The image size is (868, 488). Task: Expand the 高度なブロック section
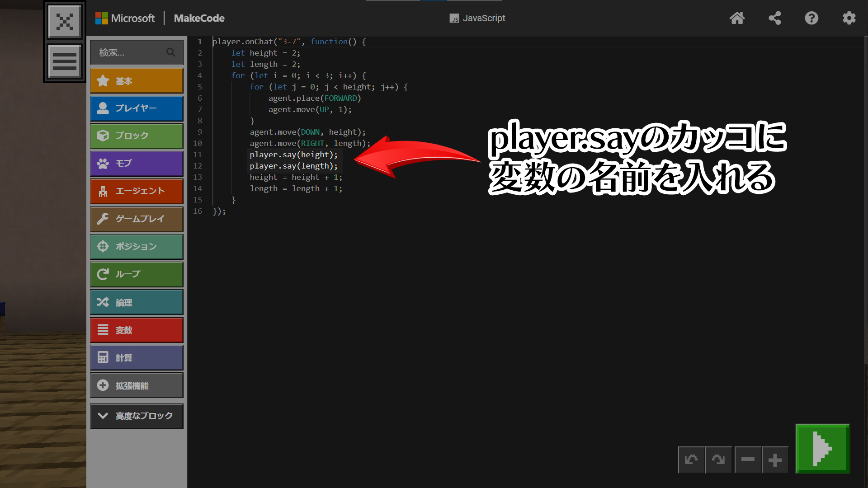(137, 416)
